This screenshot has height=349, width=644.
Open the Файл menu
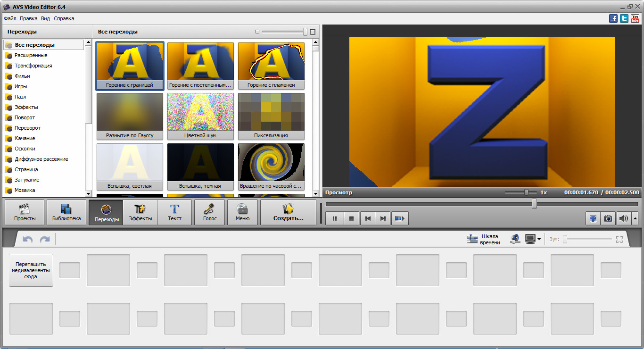click(10, 18)
